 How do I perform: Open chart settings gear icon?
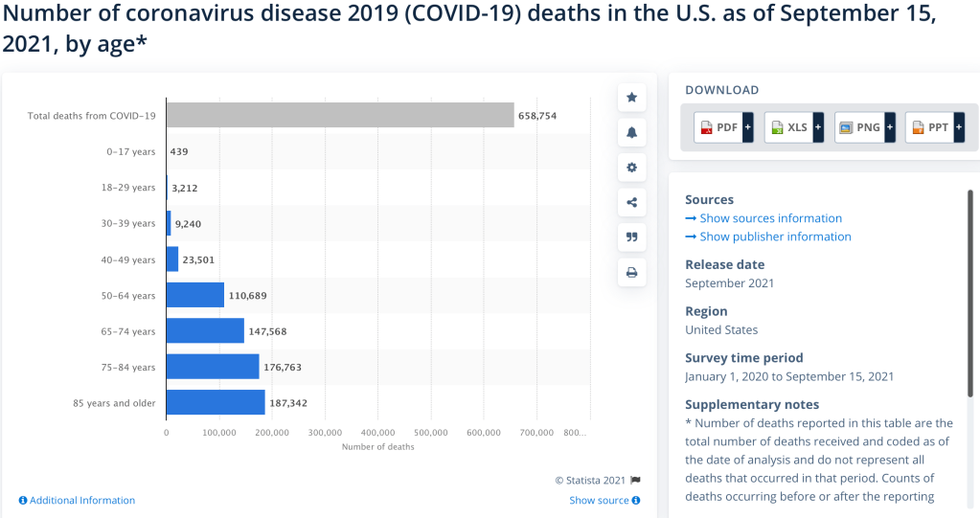631,167
